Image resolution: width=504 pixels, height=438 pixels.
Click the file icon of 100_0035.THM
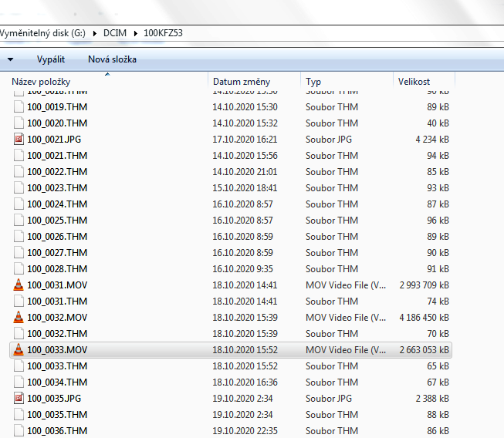[x=19, y=415]
